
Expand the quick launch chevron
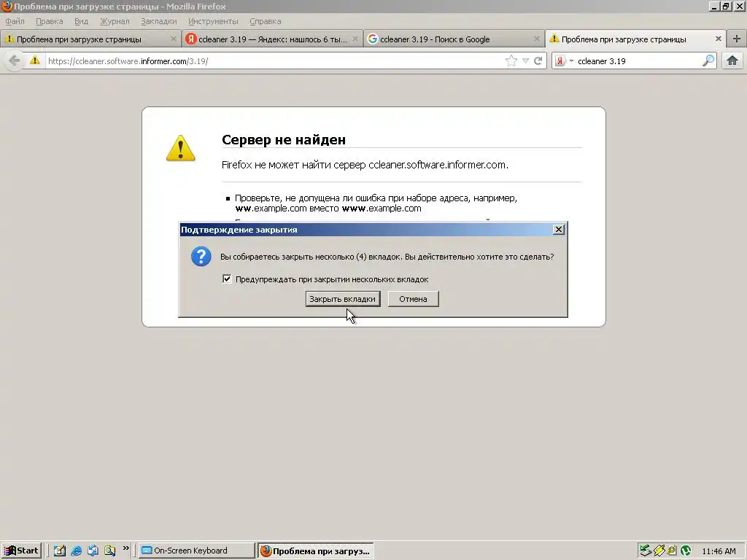pos(125,548)
